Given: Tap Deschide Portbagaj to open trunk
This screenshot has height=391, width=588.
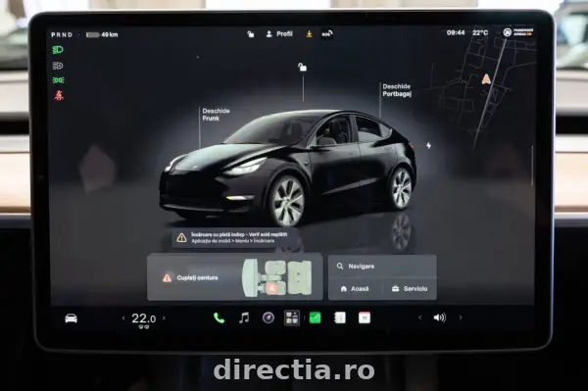Looking at the screenshot, I should click(x=397, y=90).
